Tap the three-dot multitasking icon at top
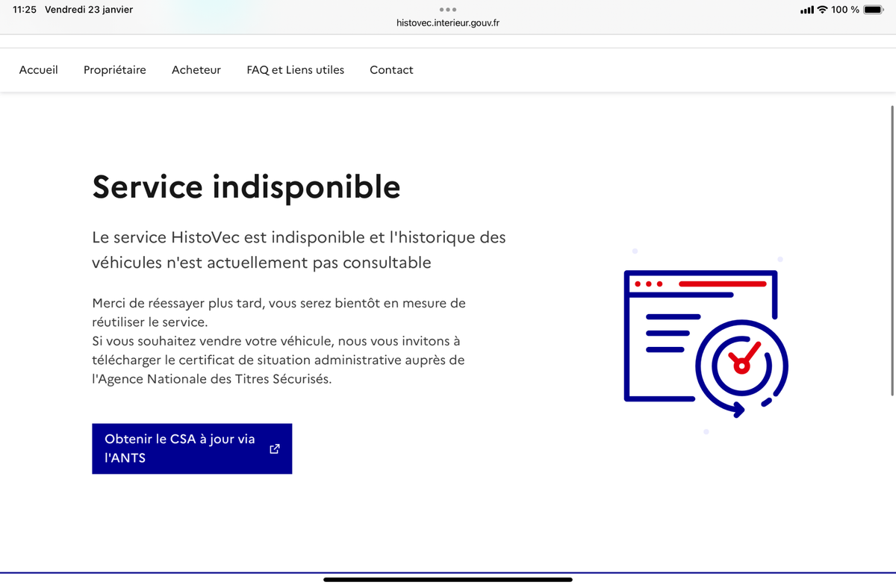 (x=447, y=10)
